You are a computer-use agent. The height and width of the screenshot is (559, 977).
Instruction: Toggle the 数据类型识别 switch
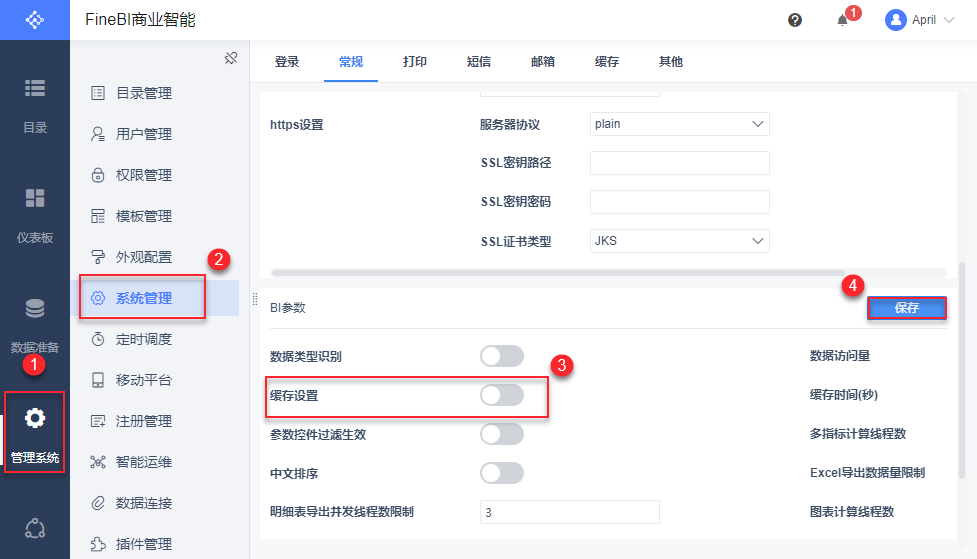502,356
